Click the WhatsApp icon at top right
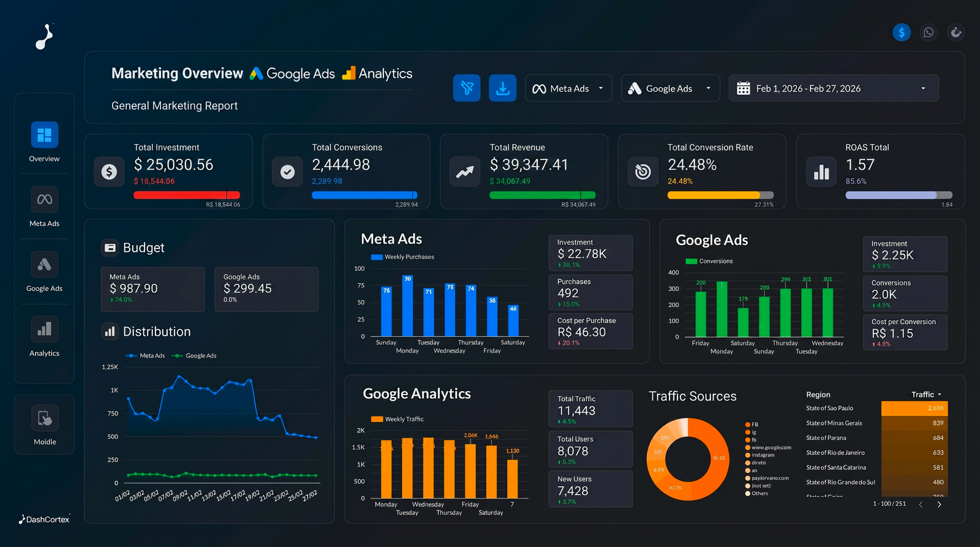This screenshot has width=980, height=547. [929, 32]
